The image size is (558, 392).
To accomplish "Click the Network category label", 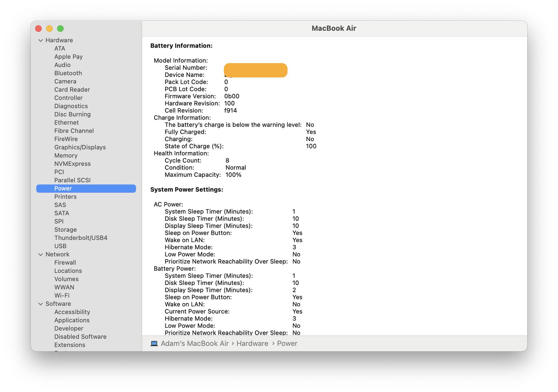I will point(57,254).
